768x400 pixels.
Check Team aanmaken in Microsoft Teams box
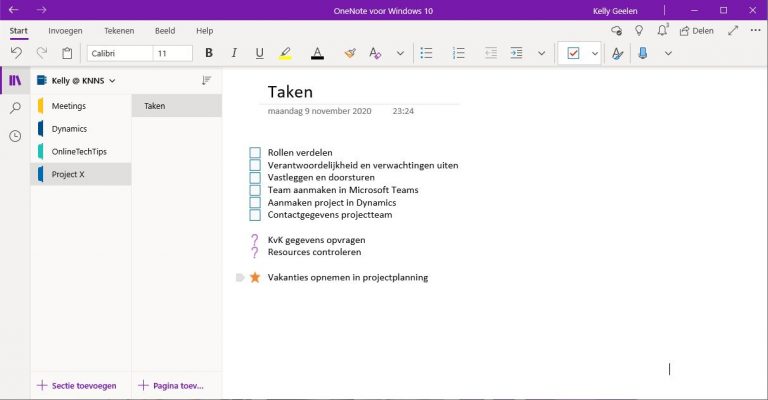tap(255, 190)
